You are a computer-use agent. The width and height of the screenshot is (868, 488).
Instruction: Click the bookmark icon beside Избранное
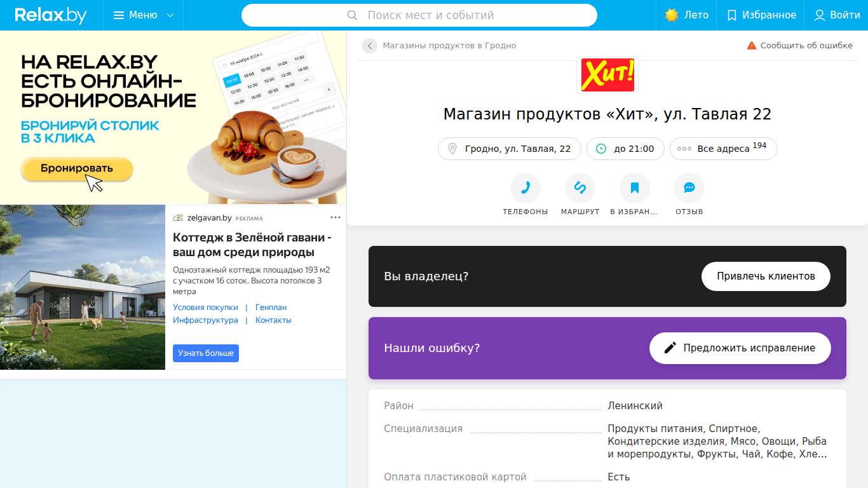732,15
